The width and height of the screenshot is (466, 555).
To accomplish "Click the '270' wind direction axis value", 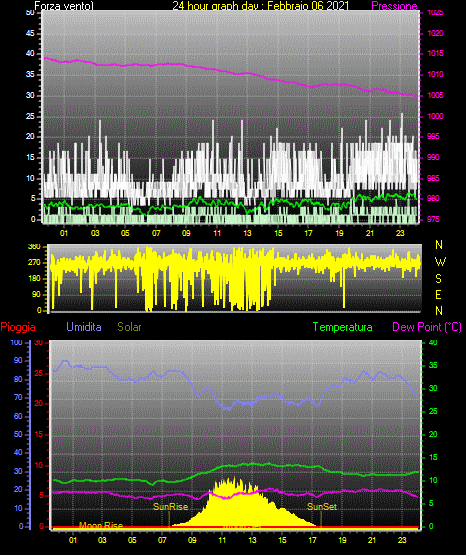I will [34, 263].
